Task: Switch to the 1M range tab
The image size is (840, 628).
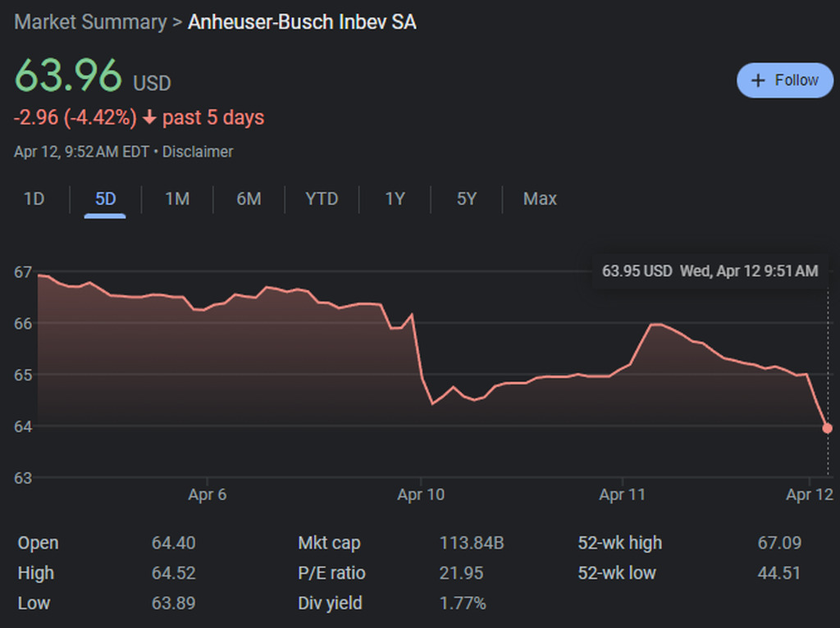Action: (x=177, y=199)
